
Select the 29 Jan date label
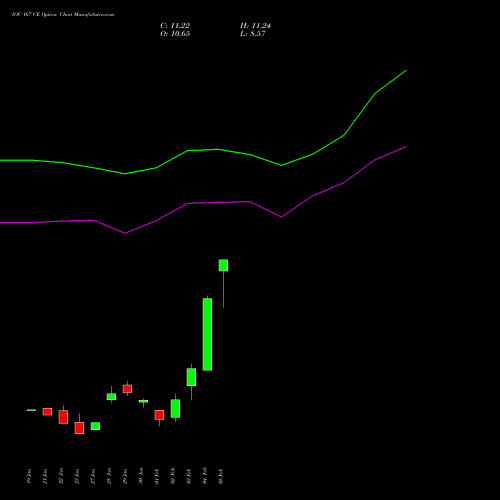pos(125,476)
